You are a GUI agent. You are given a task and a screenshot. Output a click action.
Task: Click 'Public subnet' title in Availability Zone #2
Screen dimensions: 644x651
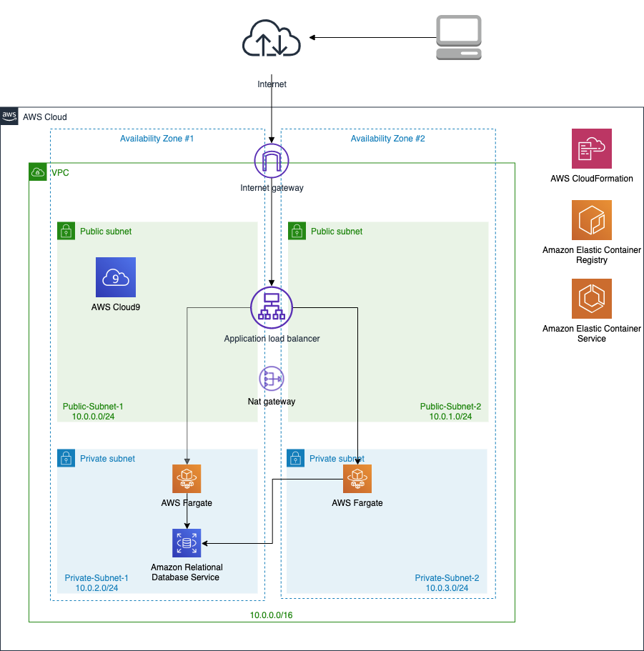point(337,232)
